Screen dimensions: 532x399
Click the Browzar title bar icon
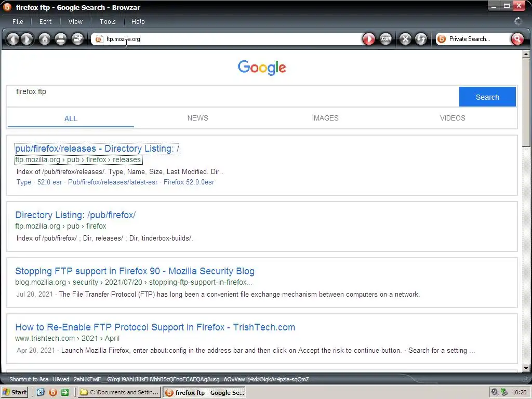coord(7,7)
